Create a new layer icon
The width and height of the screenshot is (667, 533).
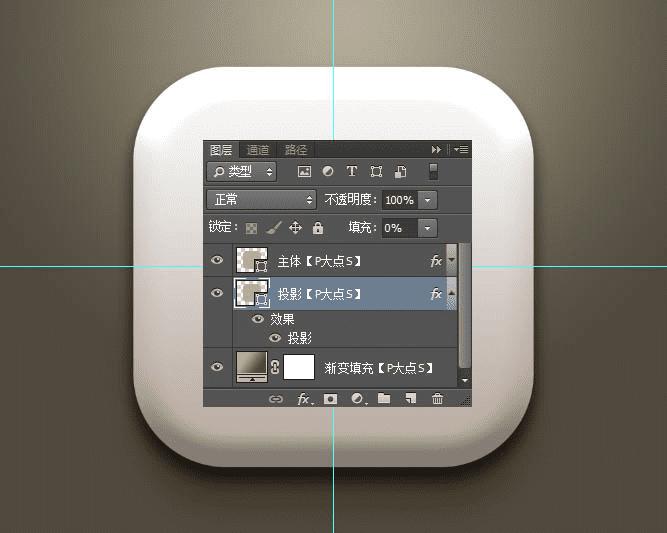pos(410,399)
